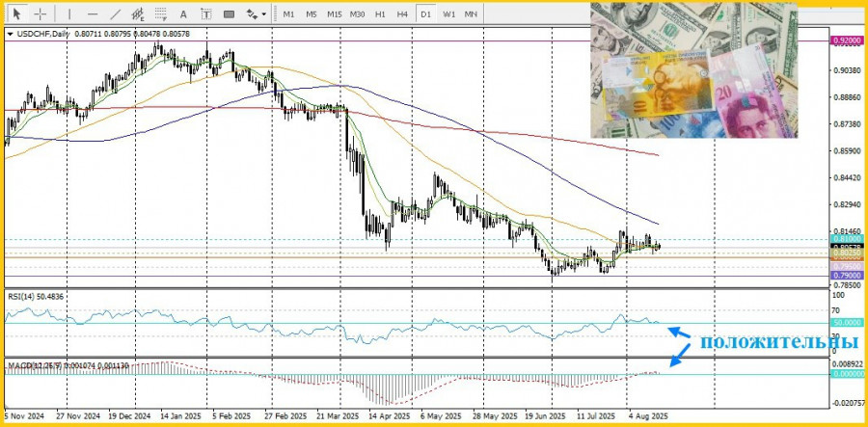
Task: Switch to M1 timeframe
Action: 288,14
